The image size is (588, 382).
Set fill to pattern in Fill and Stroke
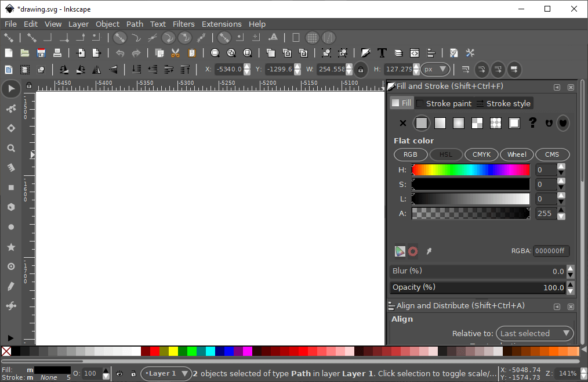pos(477,122)
